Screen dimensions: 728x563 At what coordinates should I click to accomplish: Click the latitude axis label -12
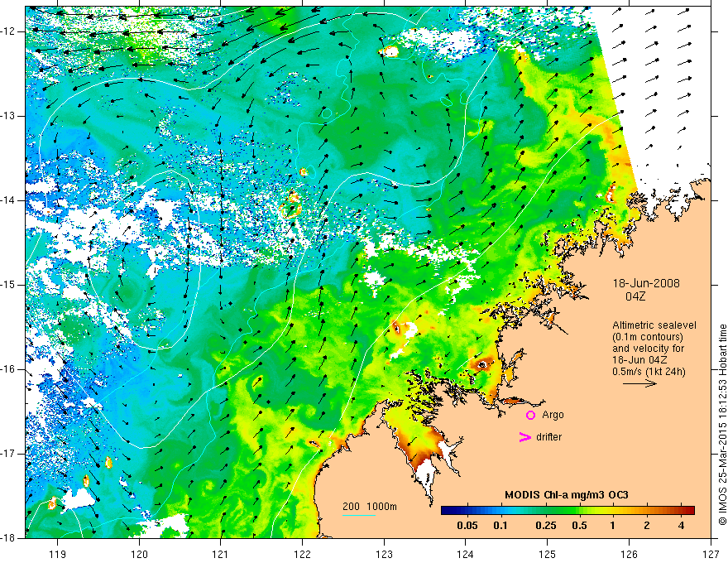[8, 31]
